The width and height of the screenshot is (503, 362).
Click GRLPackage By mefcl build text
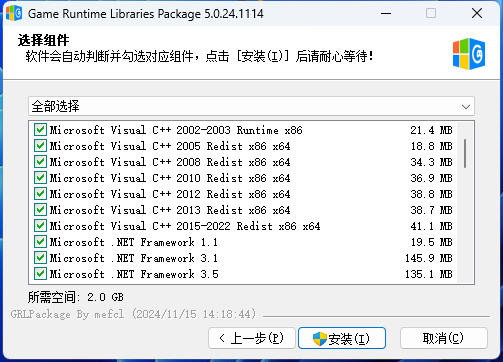[x=133, y=314]
